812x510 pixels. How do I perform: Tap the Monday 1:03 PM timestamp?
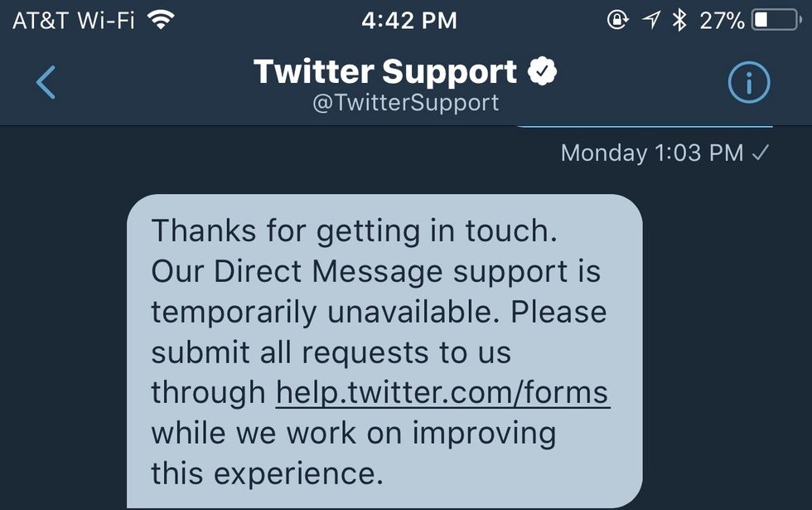click(x=651, y=153)
